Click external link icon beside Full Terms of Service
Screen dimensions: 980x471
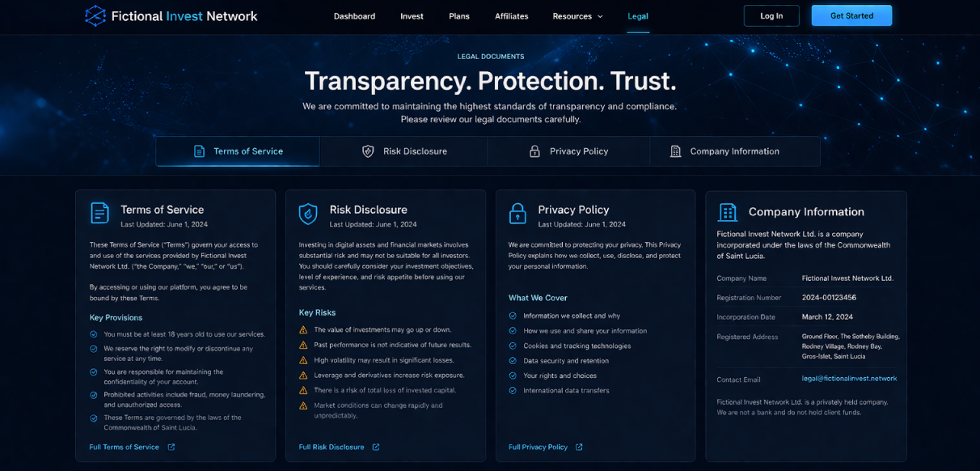[171, 447]
